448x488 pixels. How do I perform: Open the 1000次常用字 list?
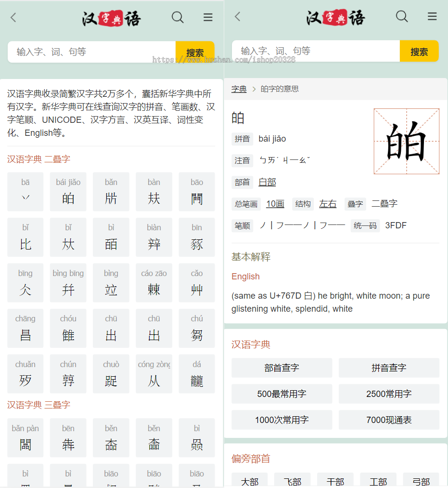[282, 420]
